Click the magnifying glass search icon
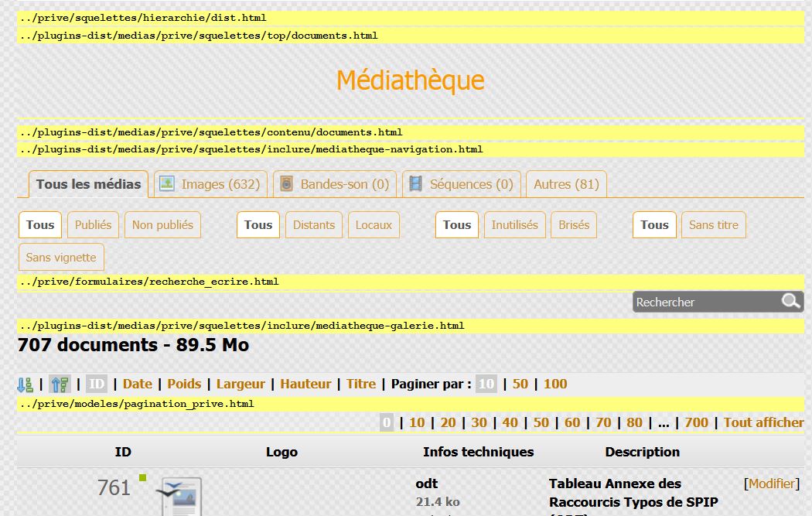 coord(790,301)
